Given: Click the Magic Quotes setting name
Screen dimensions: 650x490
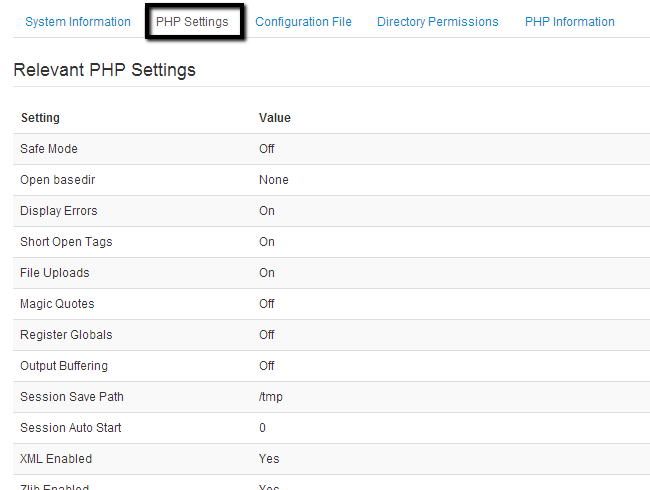Looking at the screenshot, I should coord(57,304).
